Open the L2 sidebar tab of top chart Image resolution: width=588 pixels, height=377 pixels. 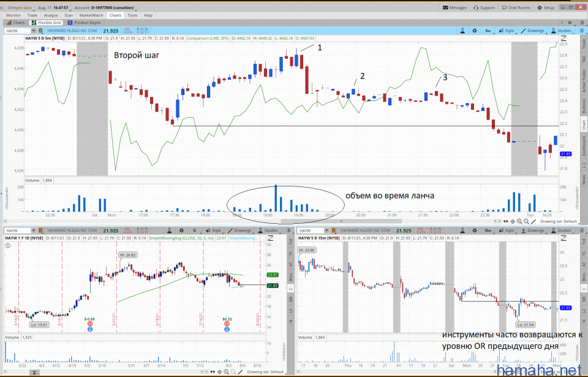coord(584,165)
